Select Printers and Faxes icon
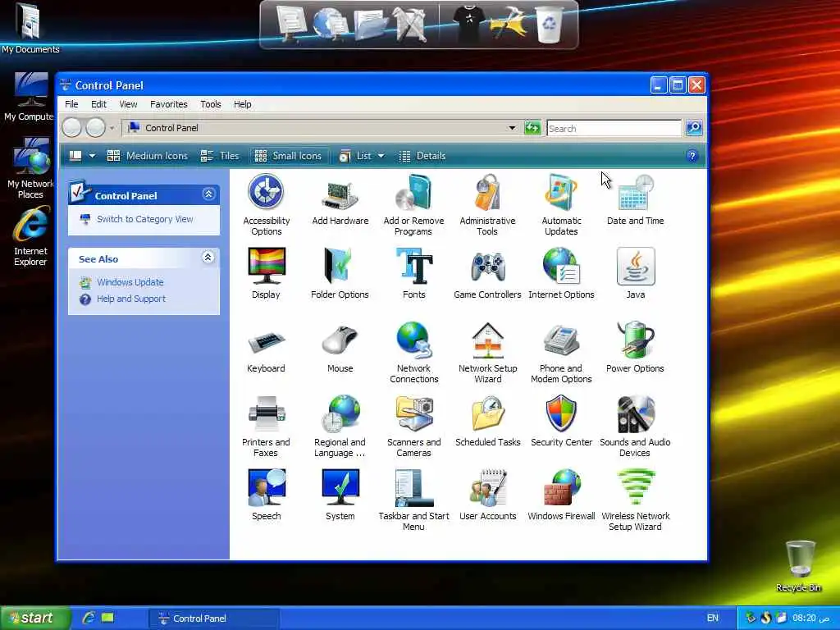 pos(267,426)
